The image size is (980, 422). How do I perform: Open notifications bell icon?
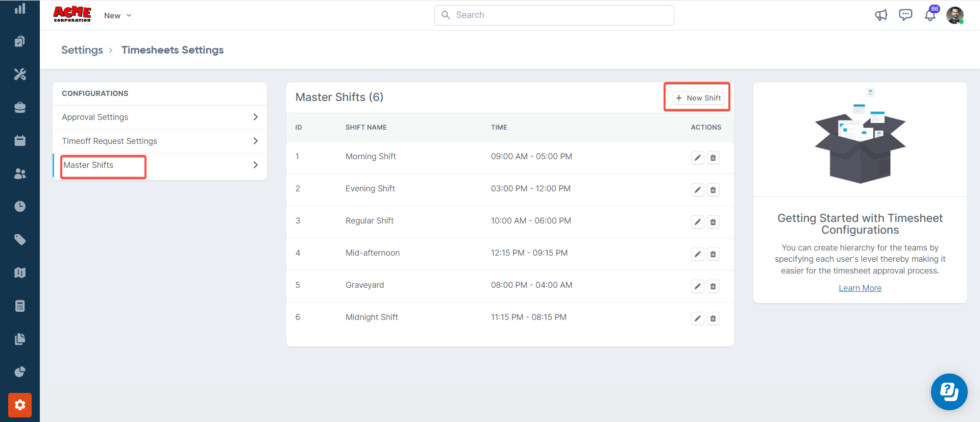coord(930,15)
